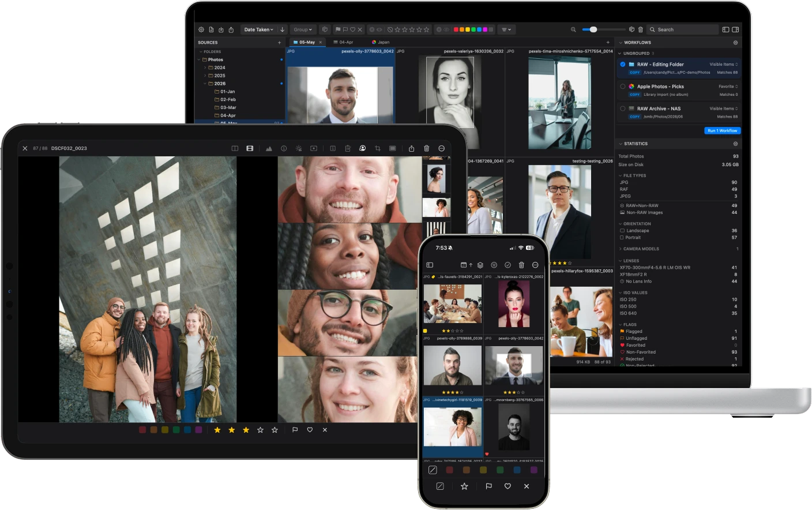Image resolution: width=812 pixels, height=510 pixels.
Task: Click the face detection icon on iPad
Action: (363, 148)
